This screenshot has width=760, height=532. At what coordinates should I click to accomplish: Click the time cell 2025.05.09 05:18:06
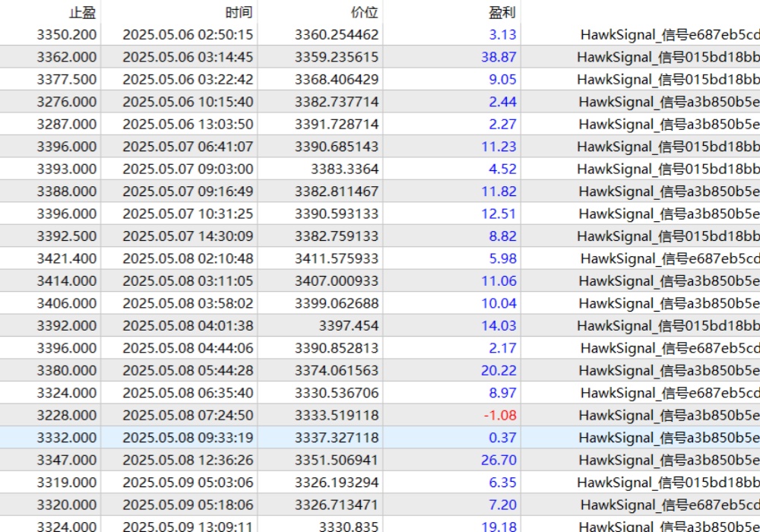click(x=188, y=505)
